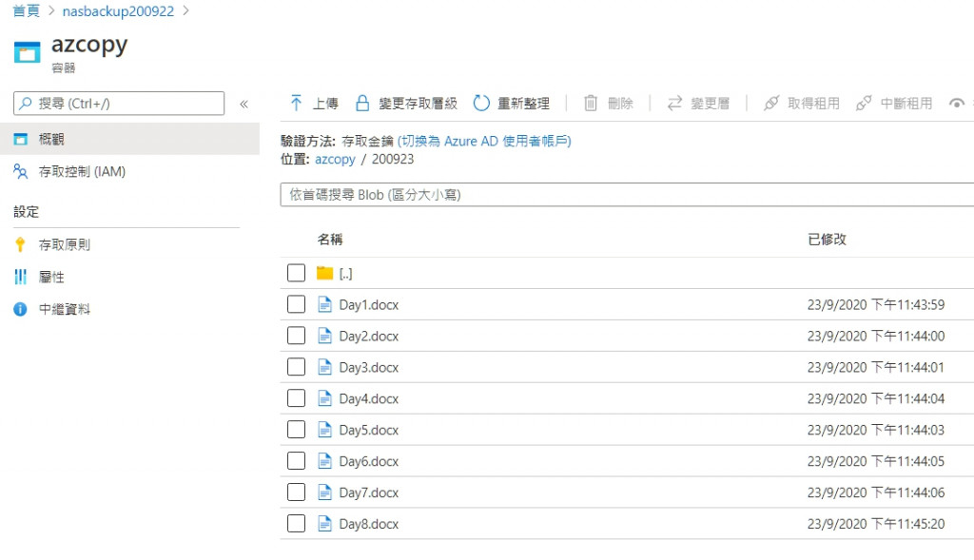Open the [..] parent folder entry
Image resolution: width=974 pixels, height=560 pixels.
tap(345, 274)
